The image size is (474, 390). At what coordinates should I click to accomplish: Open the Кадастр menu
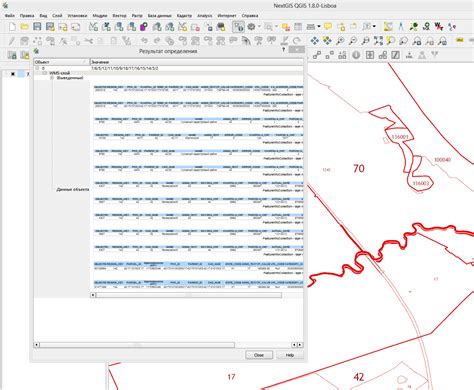[184, 16]
